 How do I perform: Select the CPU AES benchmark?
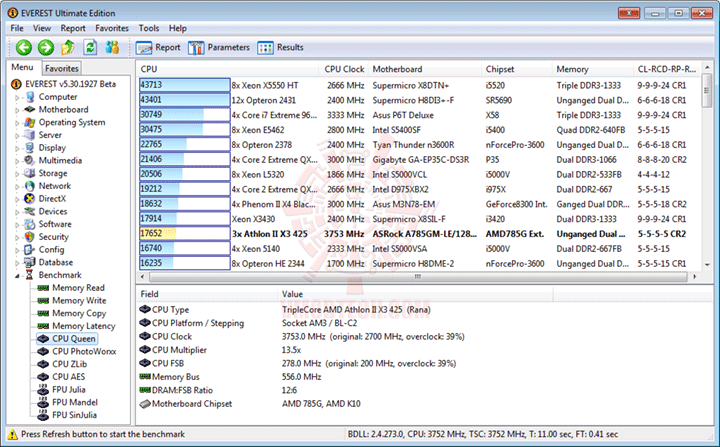pos(68,377)
